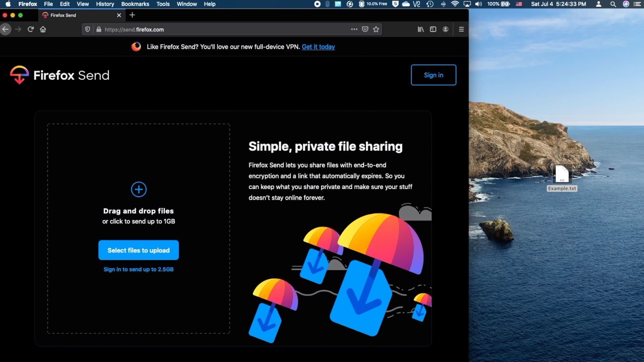
Task: Open Time Machine menu bar icon
Action: point(430,4)
